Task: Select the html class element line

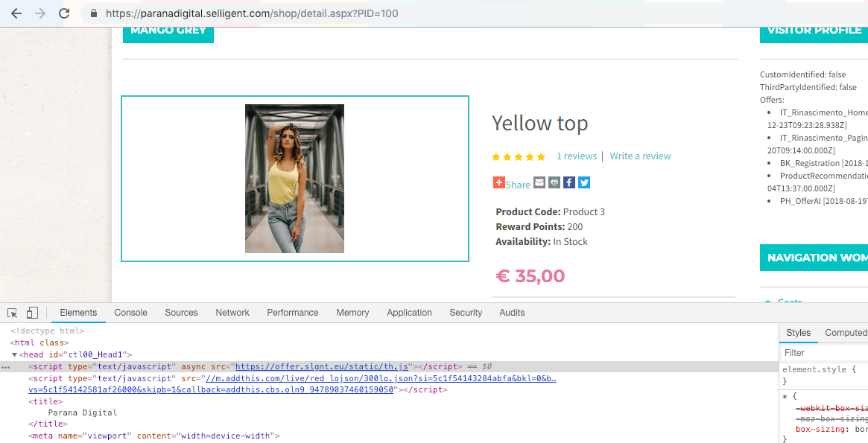Action: pyautogui.click(x=39, y=343)
